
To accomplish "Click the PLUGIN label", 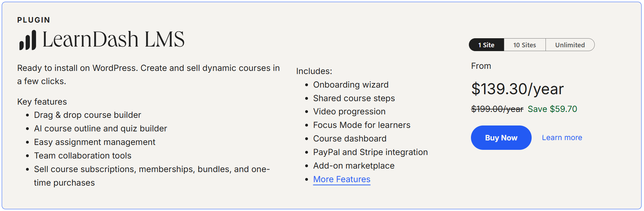I will click(33, 20).
